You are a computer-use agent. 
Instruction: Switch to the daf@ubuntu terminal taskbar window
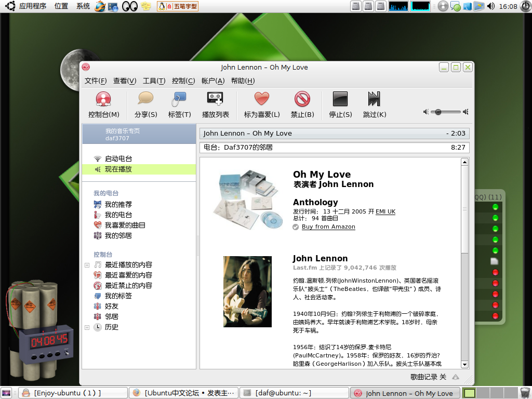(295, 393)
